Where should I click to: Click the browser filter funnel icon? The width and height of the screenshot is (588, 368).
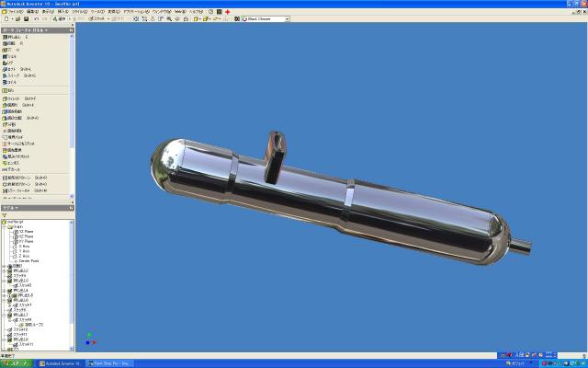[x=6, y=214]
